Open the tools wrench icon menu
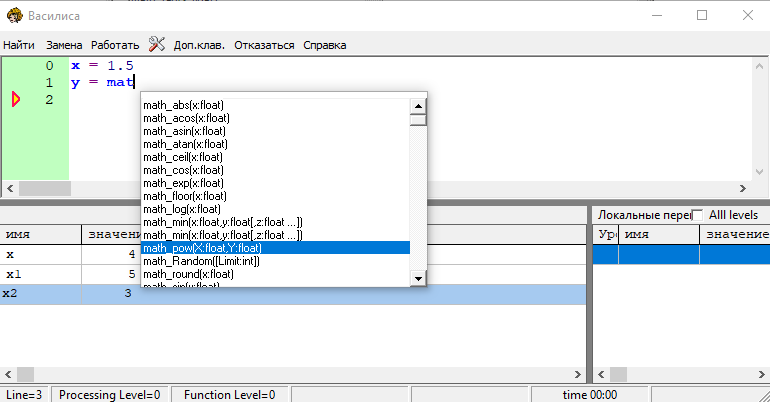Viewport: 770px width, 402px height. [157, 44]
